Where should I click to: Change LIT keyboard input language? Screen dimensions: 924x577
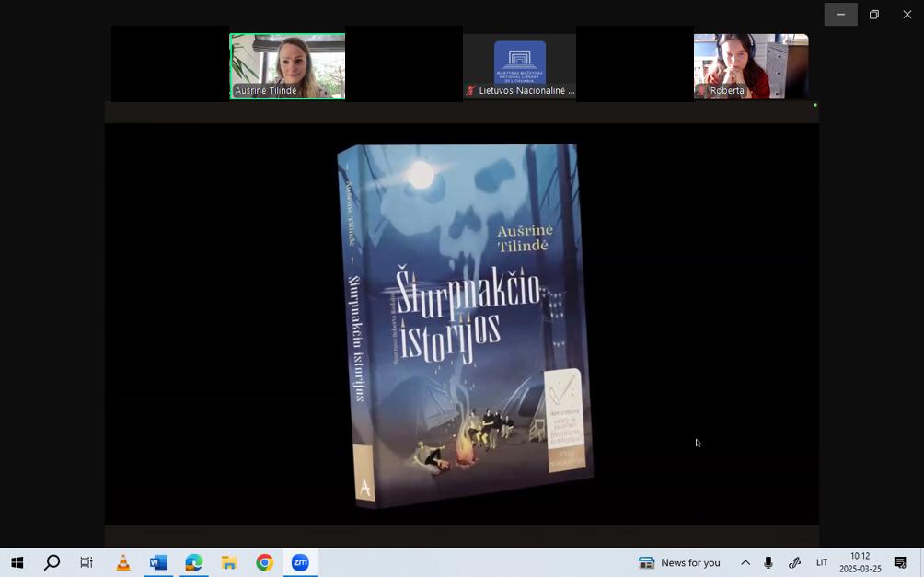tap(822, 563)
